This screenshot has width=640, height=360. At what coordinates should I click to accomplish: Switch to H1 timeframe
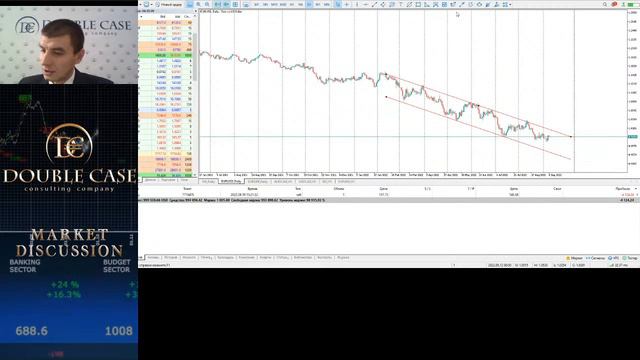pos(292,4)
